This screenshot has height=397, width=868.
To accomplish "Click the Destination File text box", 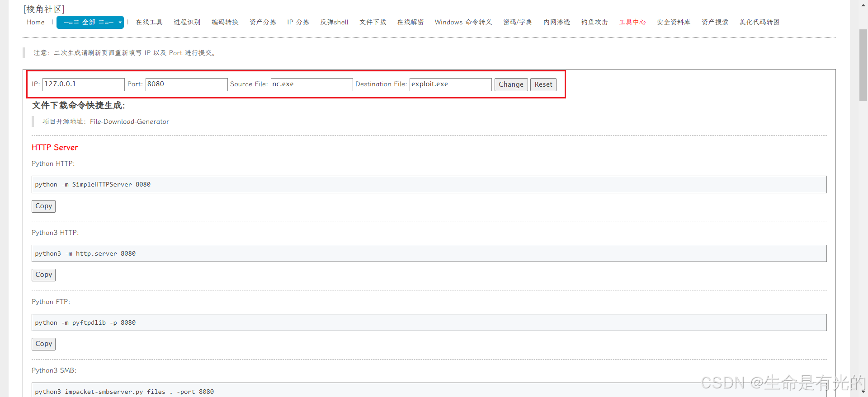I will [450, 84].
